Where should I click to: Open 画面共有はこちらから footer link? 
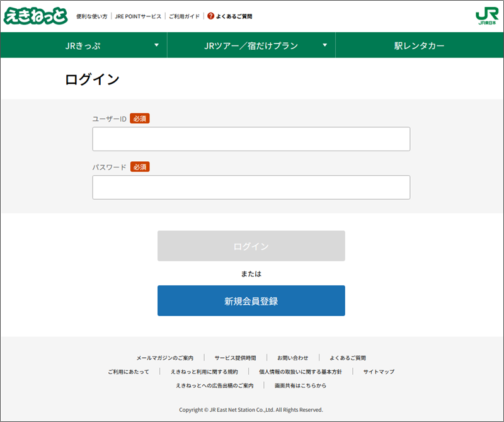click(301, 385)
